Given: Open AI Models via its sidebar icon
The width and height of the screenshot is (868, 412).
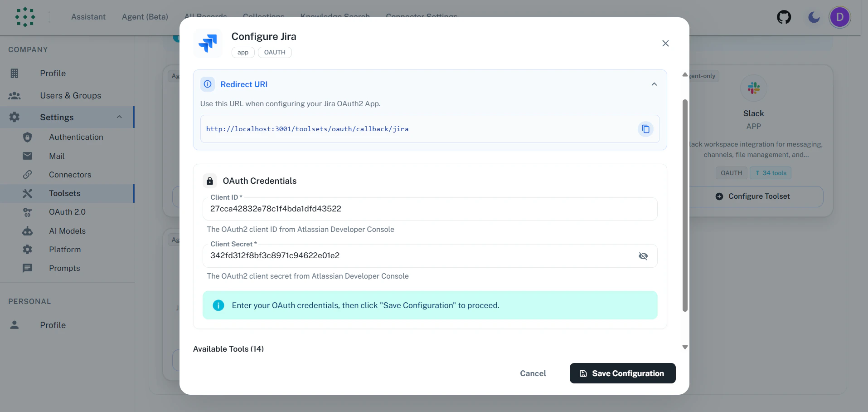Looking at the screenshot, I should click(x=27, y=231).
